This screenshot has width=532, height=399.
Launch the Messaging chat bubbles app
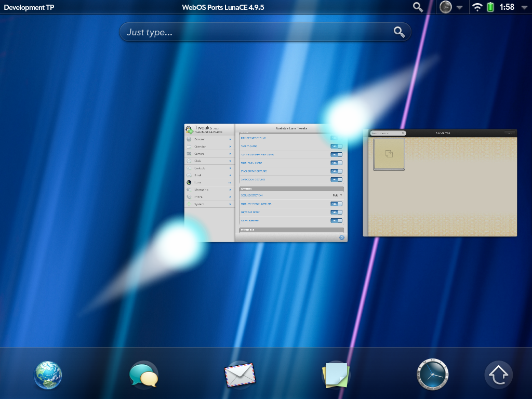point(143,375)
